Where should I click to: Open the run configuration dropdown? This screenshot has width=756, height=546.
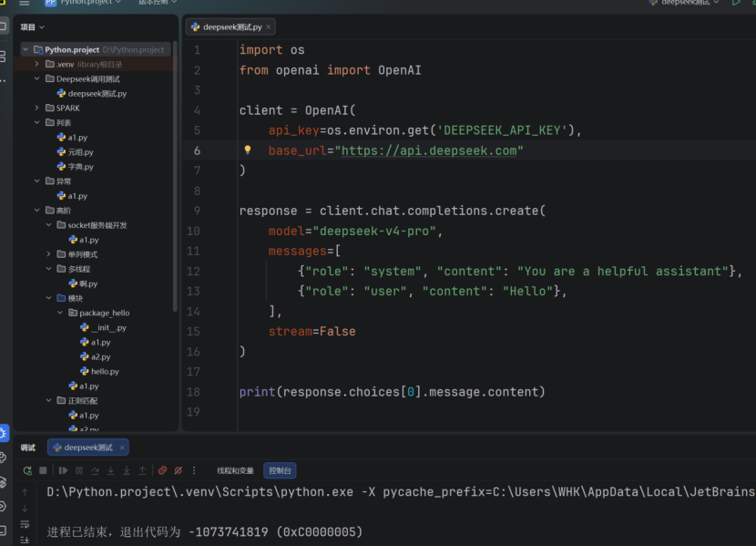pos(685,3)
